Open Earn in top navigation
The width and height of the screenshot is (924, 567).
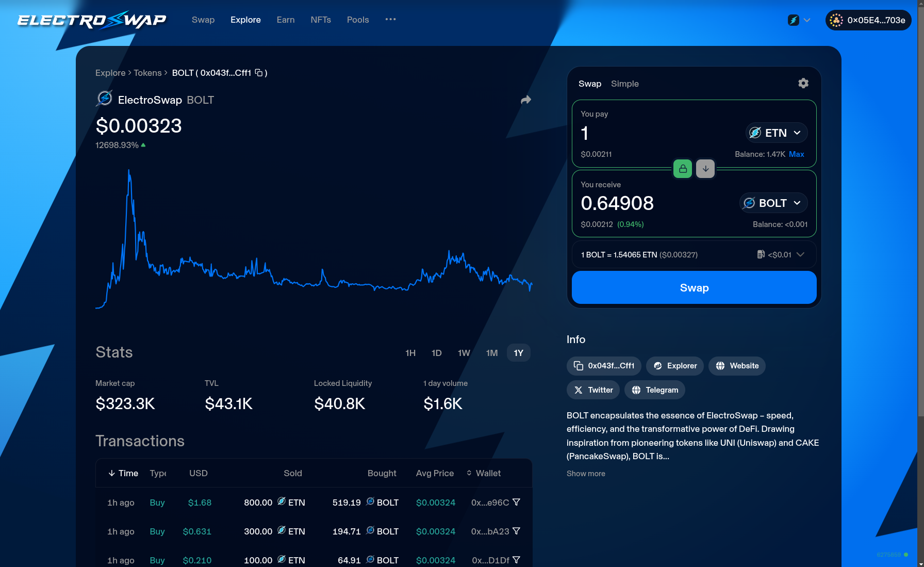(x=286, y=20)
